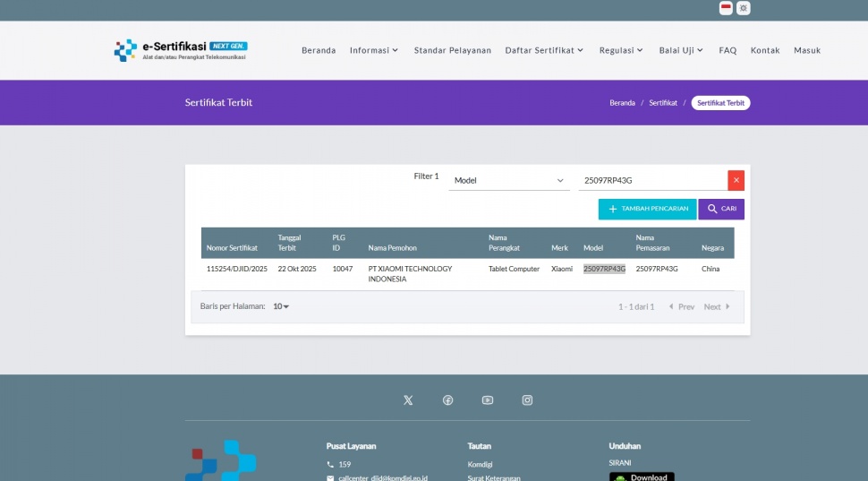This screenshot has width=868, height=481.
Task: Click the Android Download badge
Action: pos(642,477)
